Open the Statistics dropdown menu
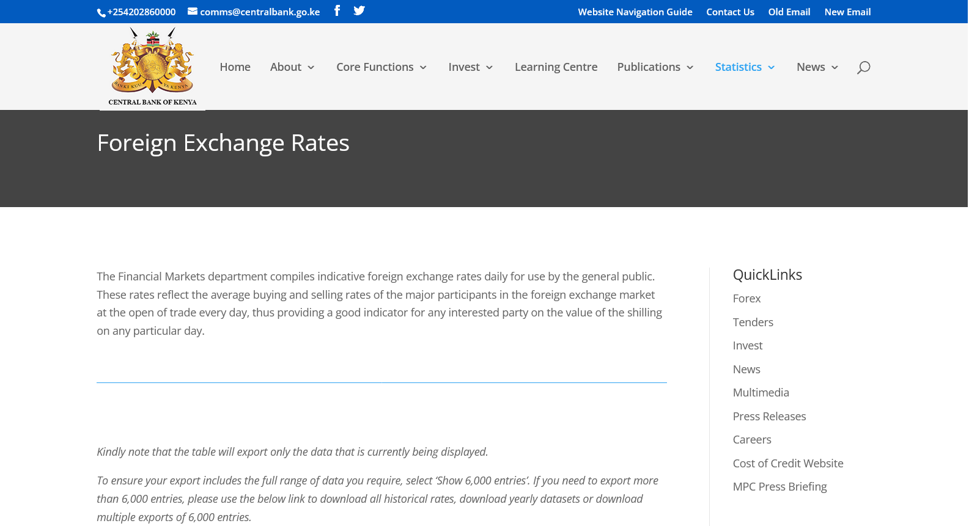The height and width of the screenshot is (526, 980). tap(745, 67)
